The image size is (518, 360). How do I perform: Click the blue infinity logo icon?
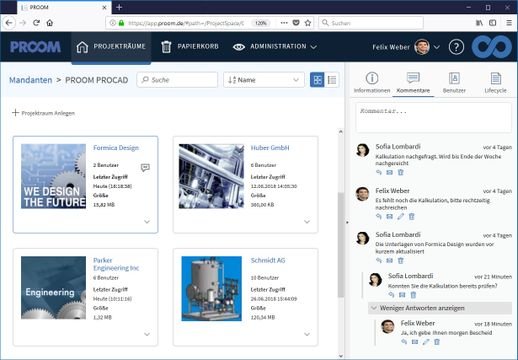492,47
